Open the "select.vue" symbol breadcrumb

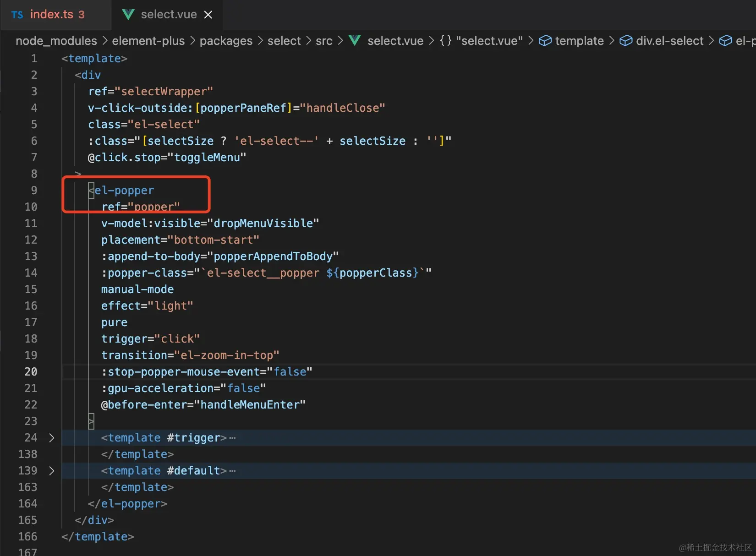[489, 41]
